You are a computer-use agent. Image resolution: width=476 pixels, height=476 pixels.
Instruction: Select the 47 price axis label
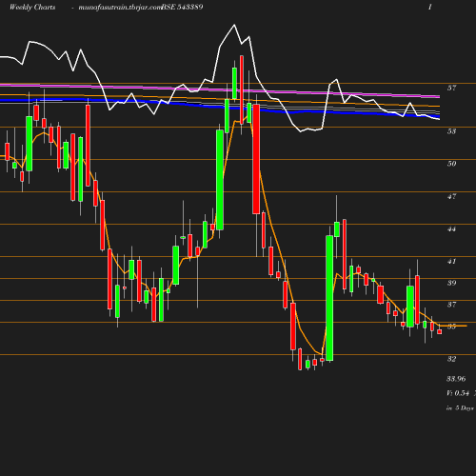pyautogui.click(x=452, y=196)
